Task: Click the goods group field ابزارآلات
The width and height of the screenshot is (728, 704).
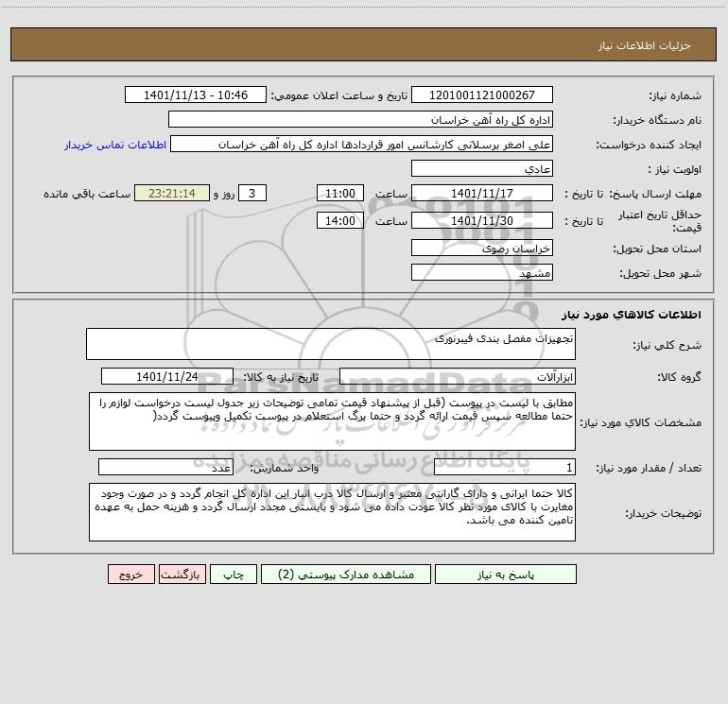Action: pos(458,376)
